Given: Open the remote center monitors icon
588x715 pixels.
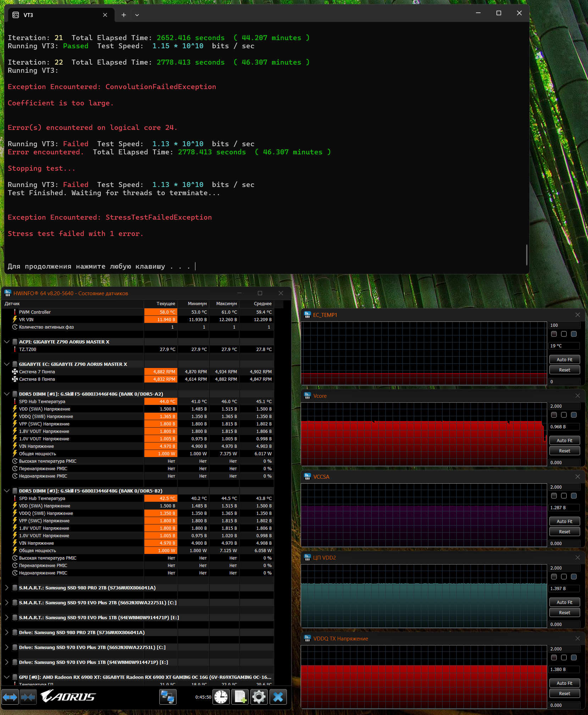Looking at the screenshot, I should tap(168, 697).
